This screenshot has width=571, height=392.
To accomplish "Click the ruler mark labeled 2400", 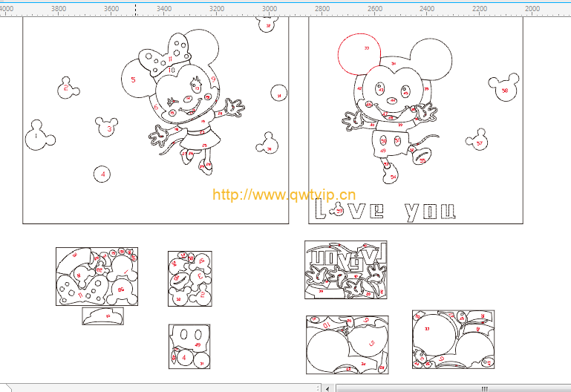I will (427, 8).
